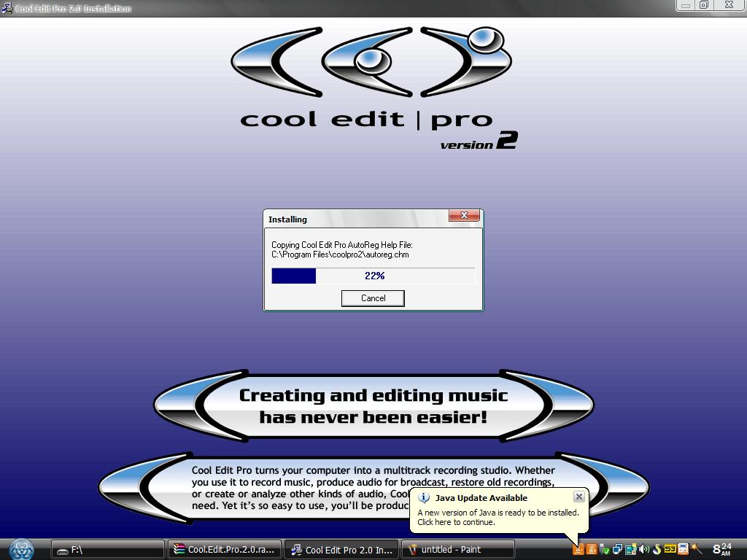The image size is (747, 560).
Task: Click the yellow S3 tray icon
Action: point(670,549)
